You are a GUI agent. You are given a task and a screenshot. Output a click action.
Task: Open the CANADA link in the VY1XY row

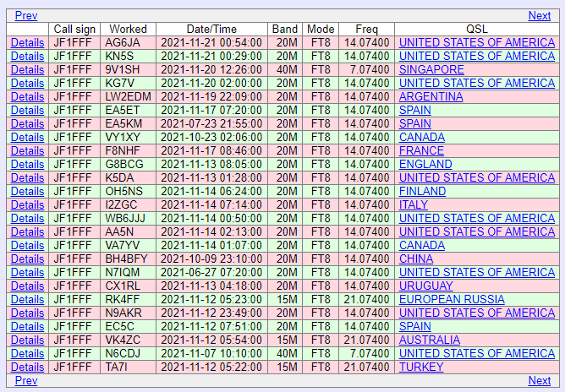[x=421, y=137]
